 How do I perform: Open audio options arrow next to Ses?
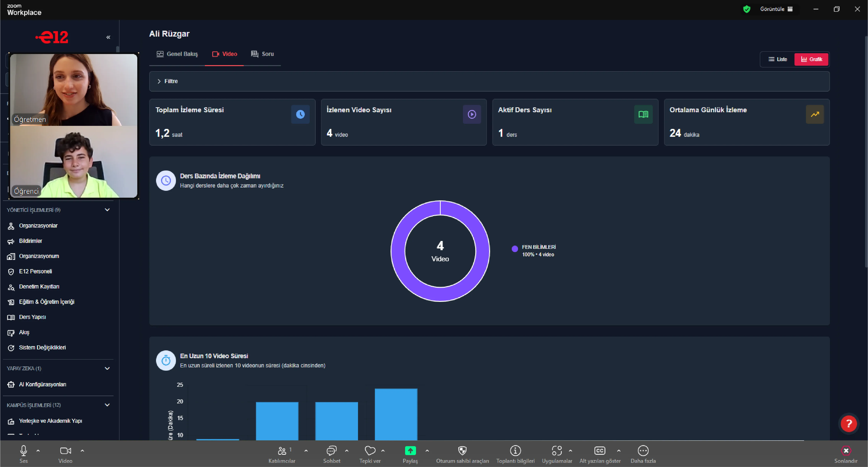(x=38, y=451)
